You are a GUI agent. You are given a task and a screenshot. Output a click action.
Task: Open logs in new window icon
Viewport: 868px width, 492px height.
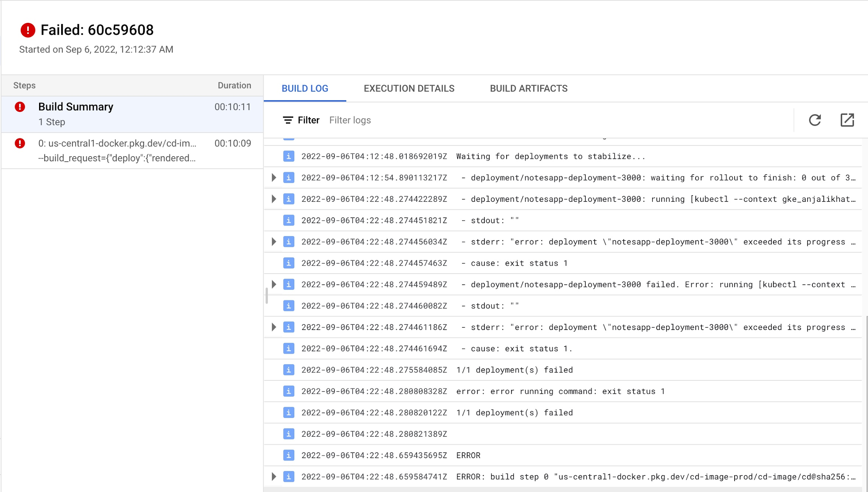[847, 120]
